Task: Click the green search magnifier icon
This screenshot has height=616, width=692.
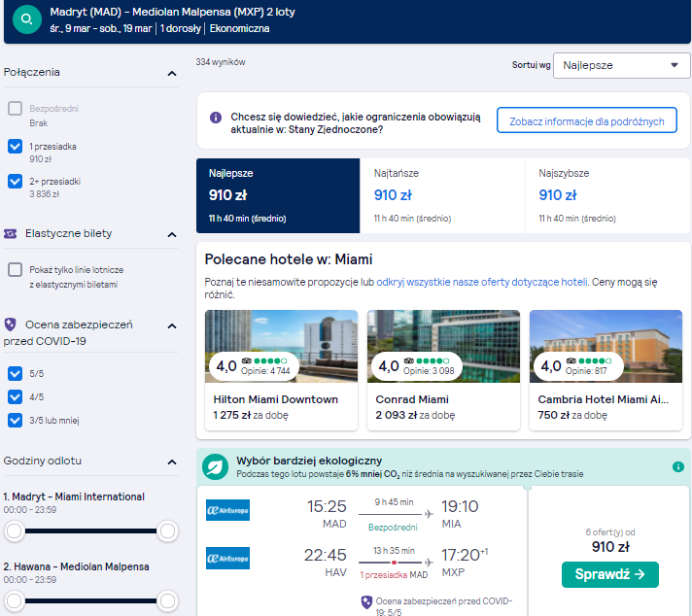Action: (x=27, y=19)
